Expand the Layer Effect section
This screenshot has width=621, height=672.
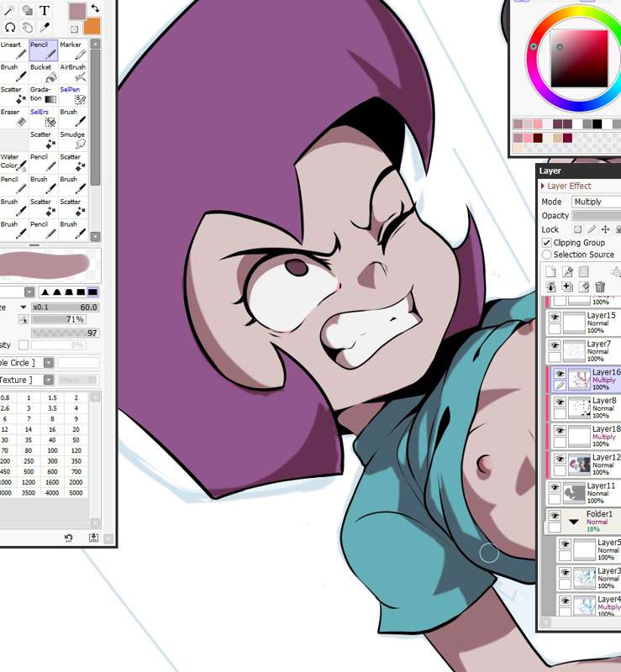[566, 186]
